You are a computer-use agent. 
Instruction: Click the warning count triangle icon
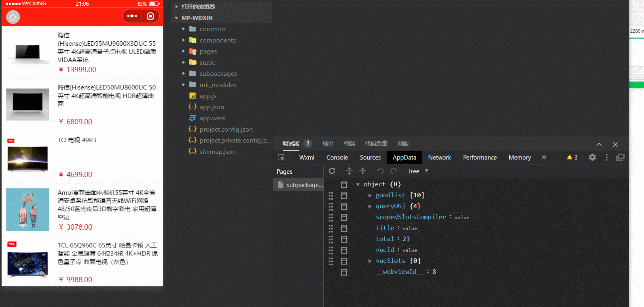coord(570,157)
